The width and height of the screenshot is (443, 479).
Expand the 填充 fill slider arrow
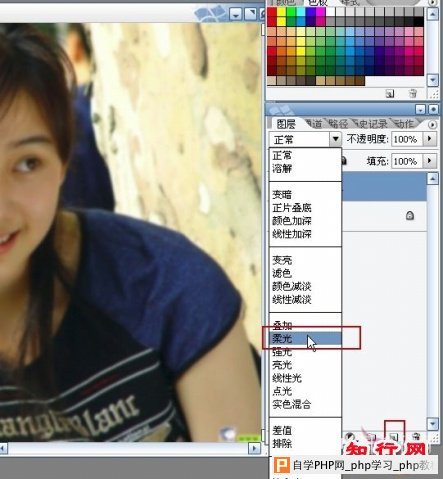coord(430,161)
